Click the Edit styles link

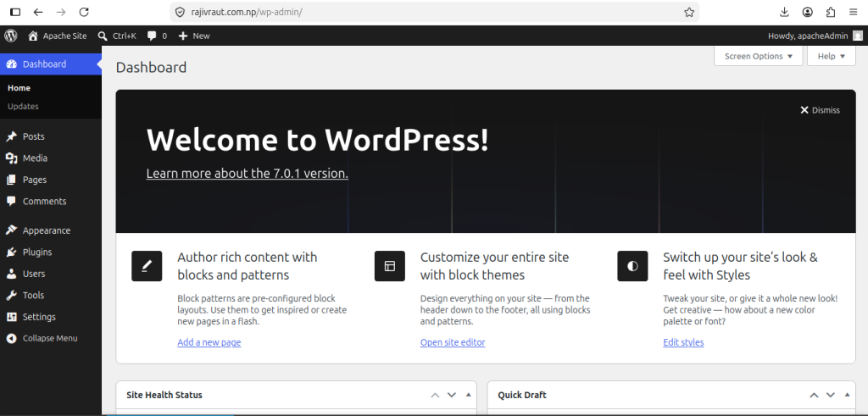coord(684,342)
